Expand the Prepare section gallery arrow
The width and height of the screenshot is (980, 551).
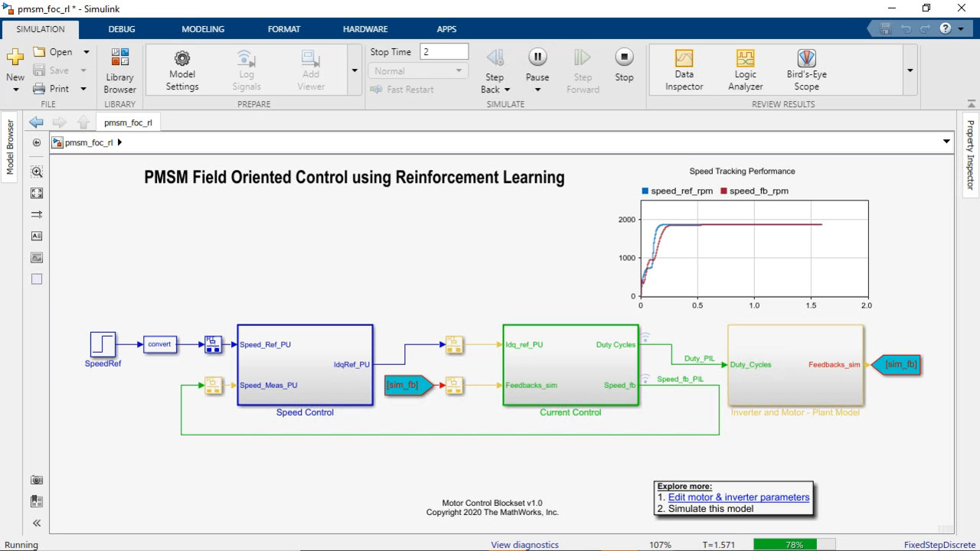[354, 70]
